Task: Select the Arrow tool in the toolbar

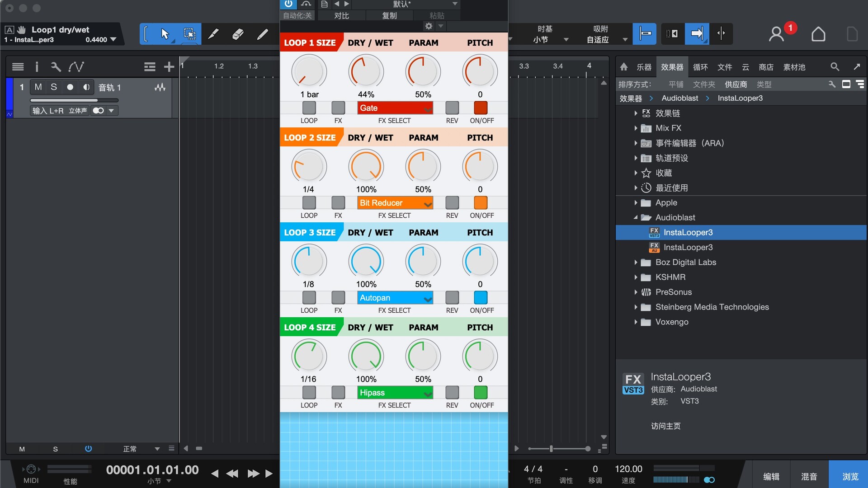Action: coord(165,34)
